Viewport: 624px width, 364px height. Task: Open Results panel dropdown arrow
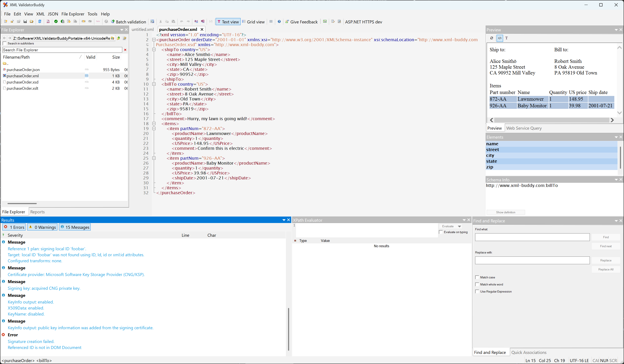click(284, 220)
